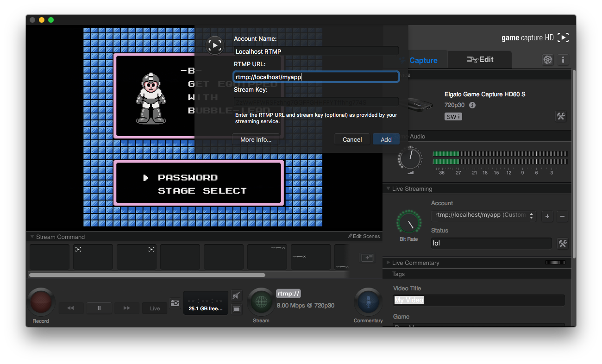
Task: Adjust the Bit Rate knob
Action: click(409, 223)
